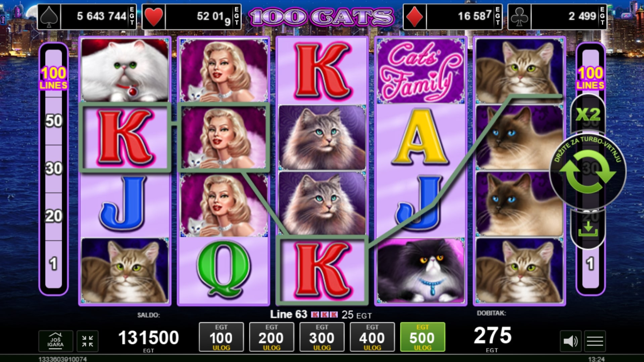Open the clubs jackpot display

coord(557,17)
